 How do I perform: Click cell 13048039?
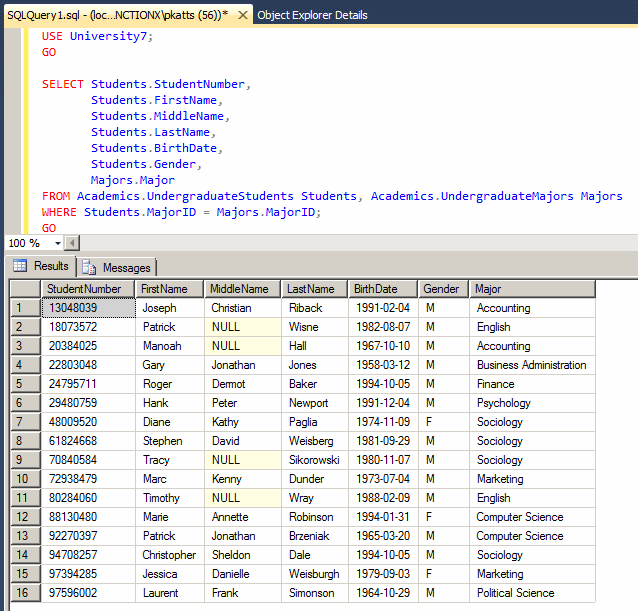click(x=88, y=308)
